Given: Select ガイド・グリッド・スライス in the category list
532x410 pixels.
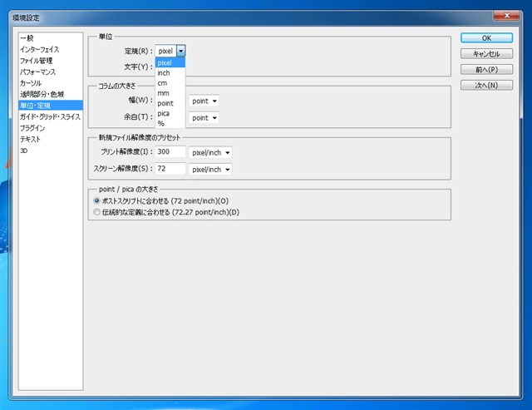Looking at the screenshot, I should pyautogui.click(x=51, y=116).
